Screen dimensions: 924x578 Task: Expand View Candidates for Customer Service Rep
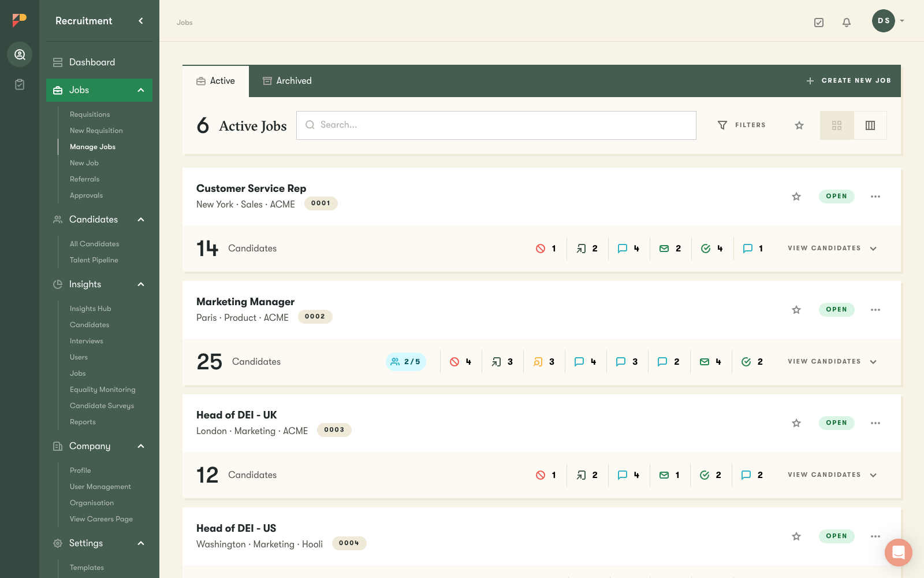click(832, 249)
